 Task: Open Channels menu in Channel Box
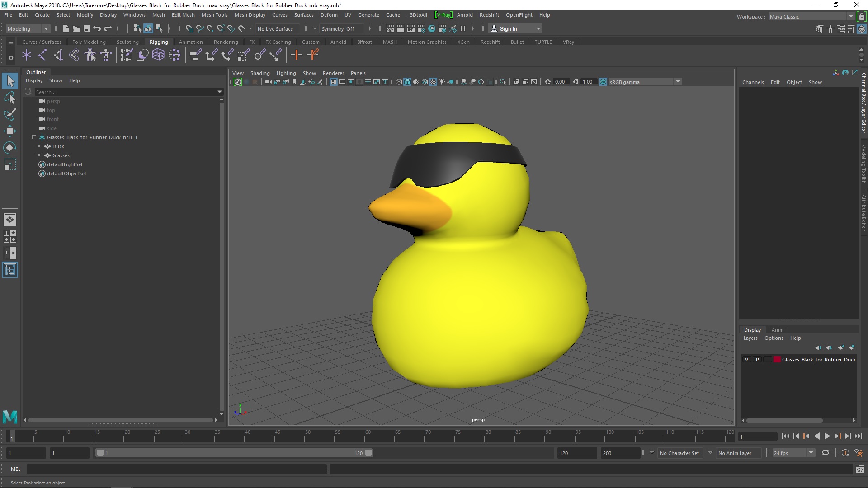pyautogui.click(x=753, y=82)
